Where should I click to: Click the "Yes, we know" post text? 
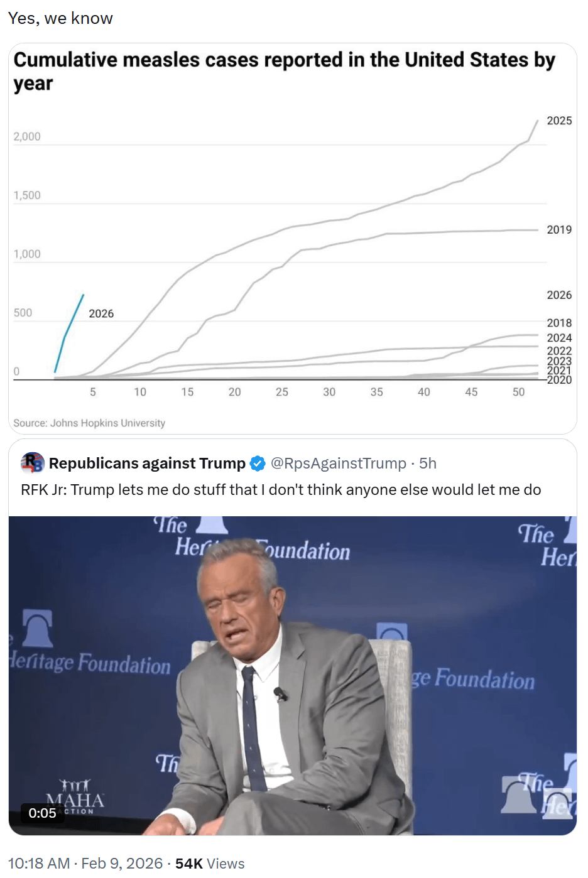tap(60, 18)
